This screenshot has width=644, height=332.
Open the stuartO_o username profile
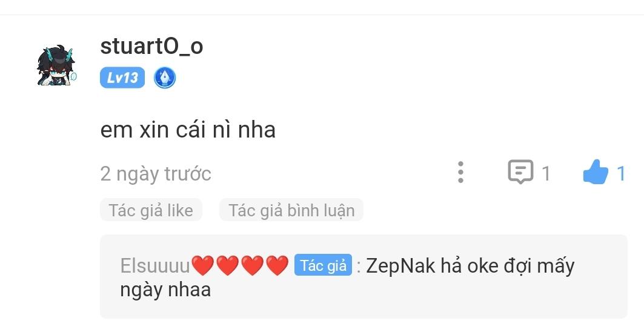click(x=151, y=46)
